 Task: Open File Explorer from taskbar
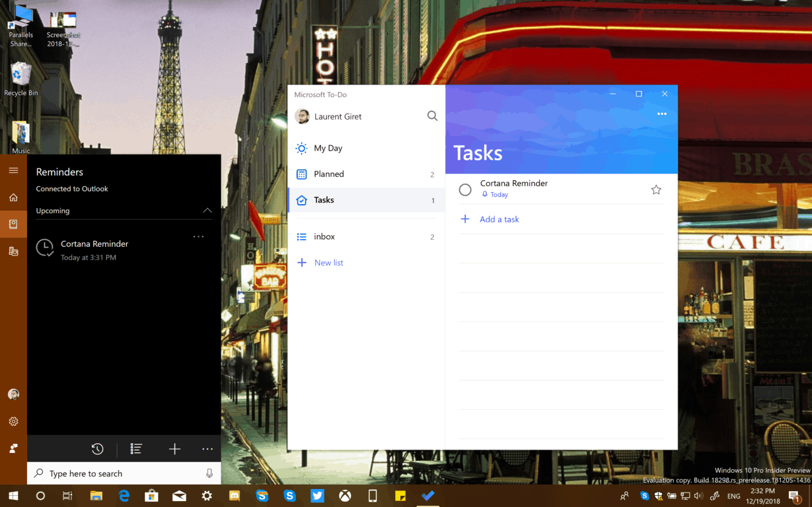(x=96, y=496)
